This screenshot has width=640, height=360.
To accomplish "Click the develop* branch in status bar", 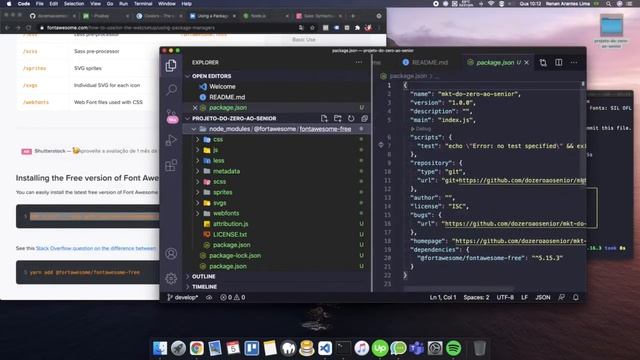I will pyautogui.click(x=182, y=297).
